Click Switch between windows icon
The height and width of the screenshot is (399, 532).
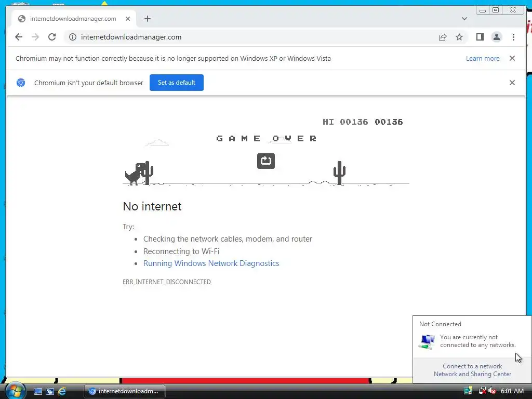(50, 391)
